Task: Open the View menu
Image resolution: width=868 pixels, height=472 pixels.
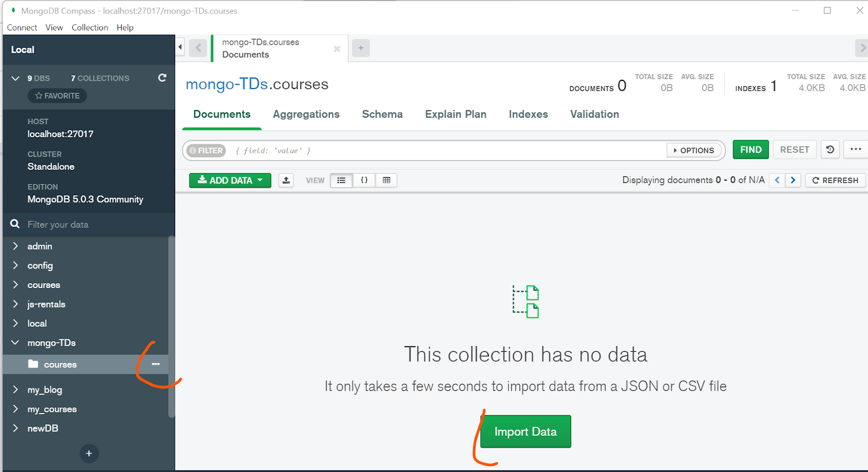Action: click(x=54, y=28)
